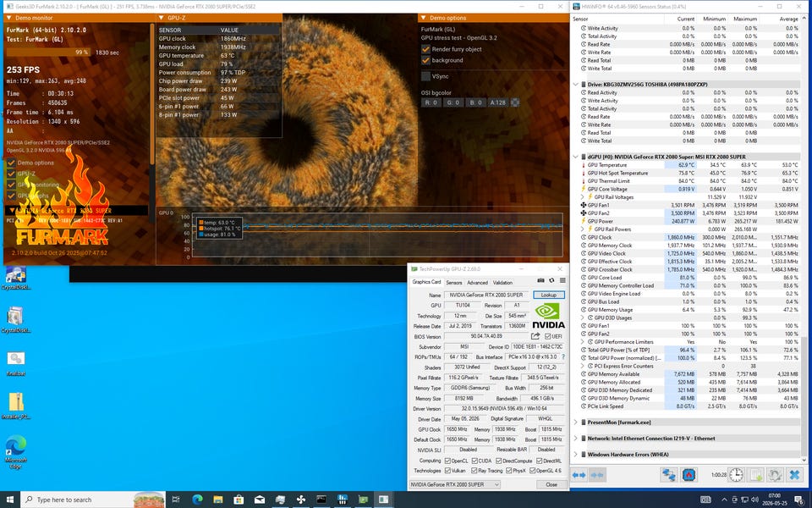Expand Windows Hardware Errors WHEA group

[576, 455]
